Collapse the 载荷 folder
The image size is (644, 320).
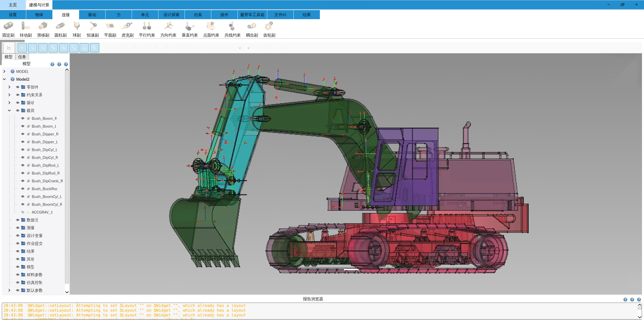pos(9,111)
